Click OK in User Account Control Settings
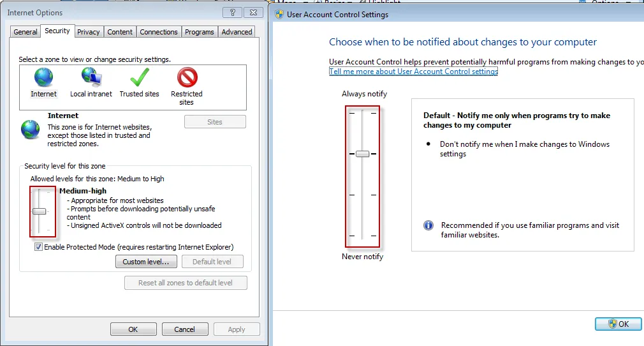 click(618, 324)
